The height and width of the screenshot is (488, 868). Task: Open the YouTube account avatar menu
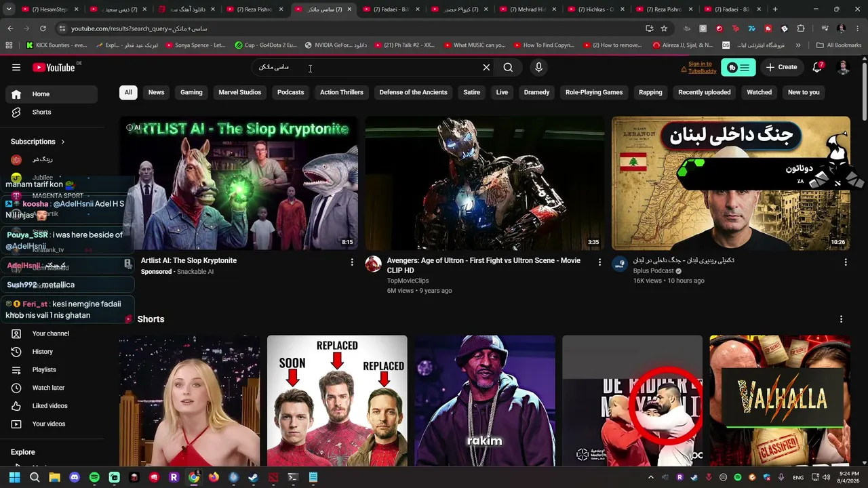pyautogui.click(x=844, y=67)
